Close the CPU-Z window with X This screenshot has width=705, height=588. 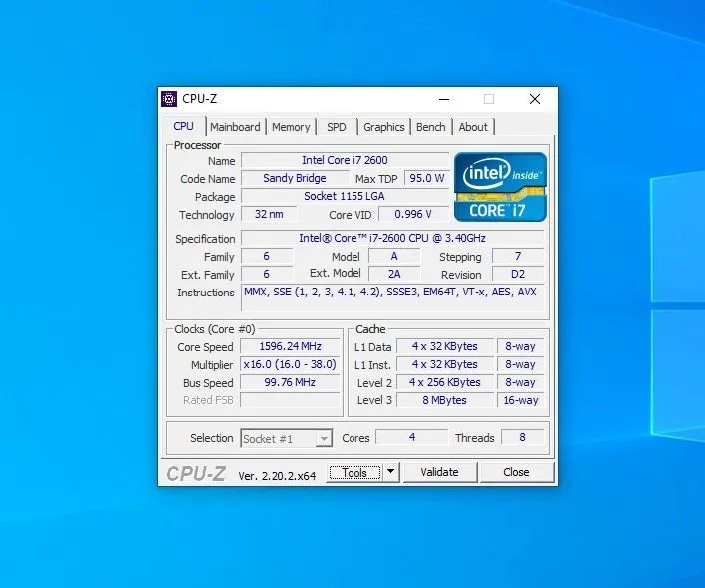[x=535, y=99]
